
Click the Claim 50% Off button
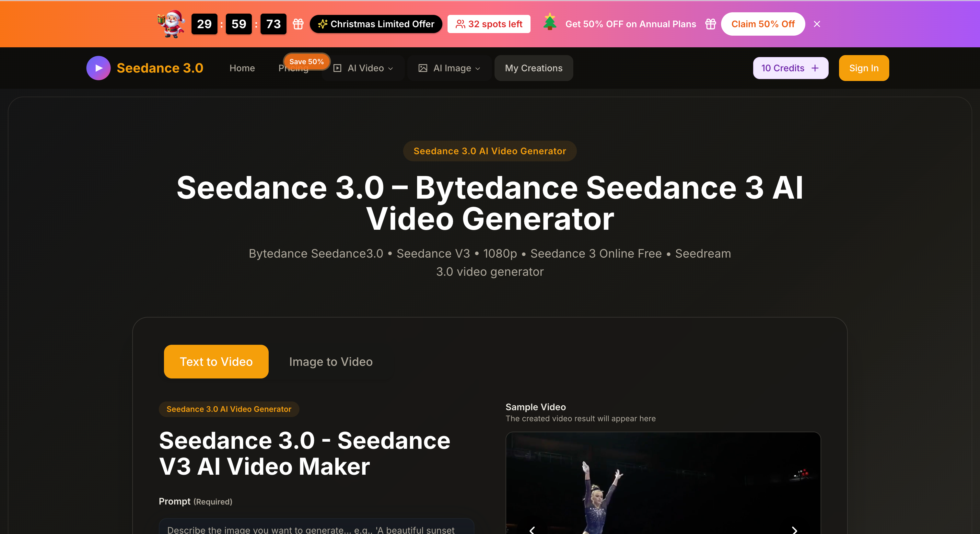click(x=763, y=24)
